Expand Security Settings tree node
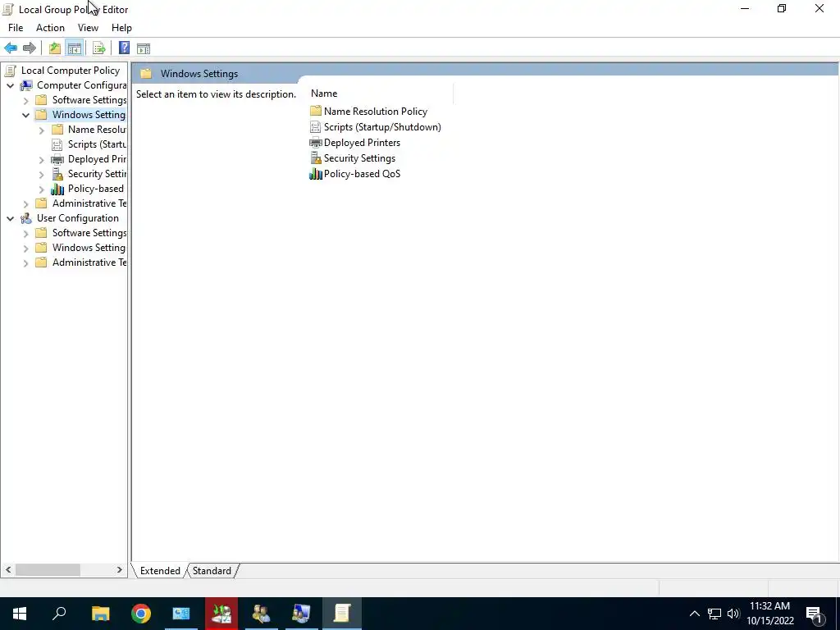Screen dimensions: 840x630 click(42, 174)
